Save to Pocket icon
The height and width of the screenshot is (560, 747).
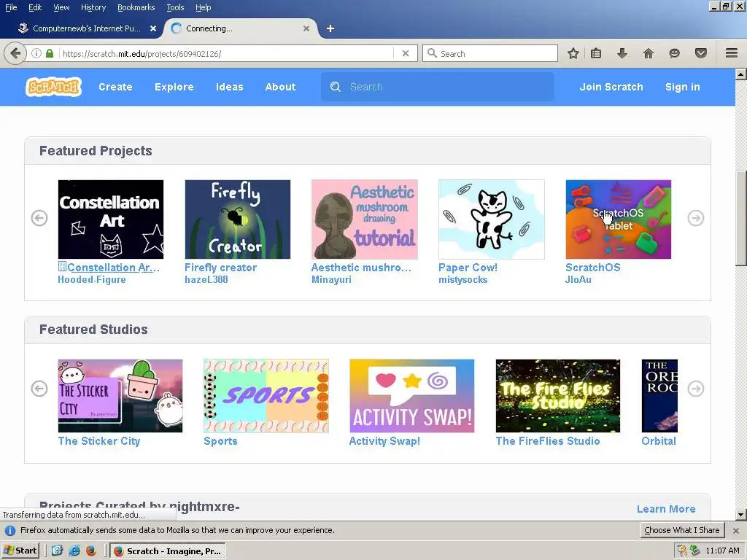[701, 53]
